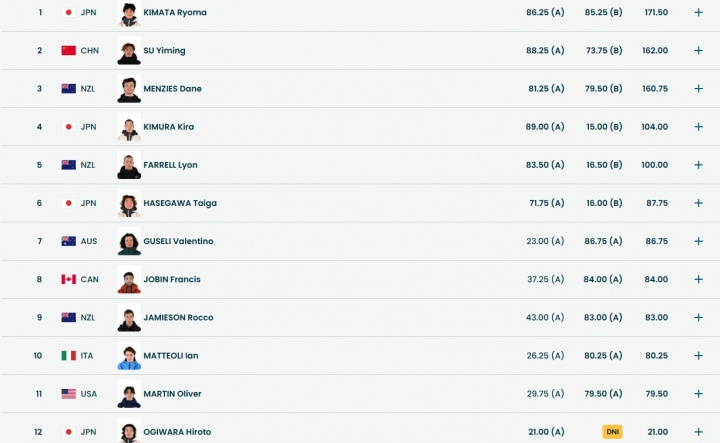Screen dimensions: 720x443
Task: Click the plus icon for KIMURA Kira
Action: 698,127
